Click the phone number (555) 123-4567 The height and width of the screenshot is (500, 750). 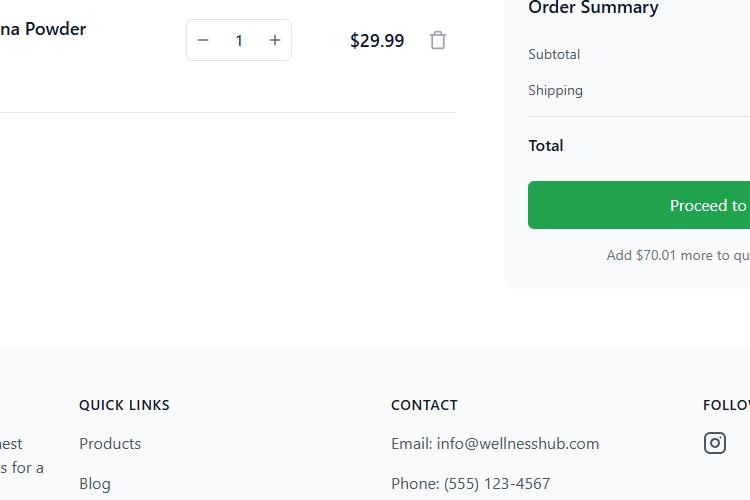click(497, 484)
